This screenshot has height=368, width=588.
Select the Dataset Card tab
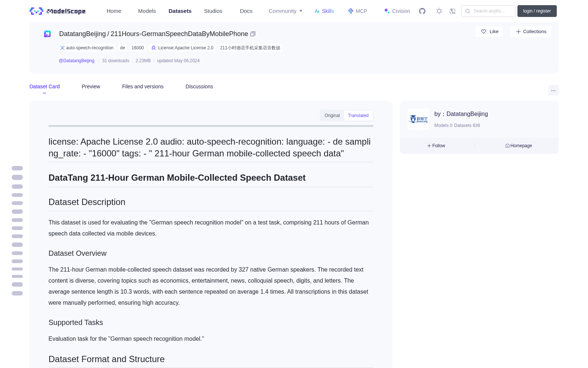tap(44, 86)
